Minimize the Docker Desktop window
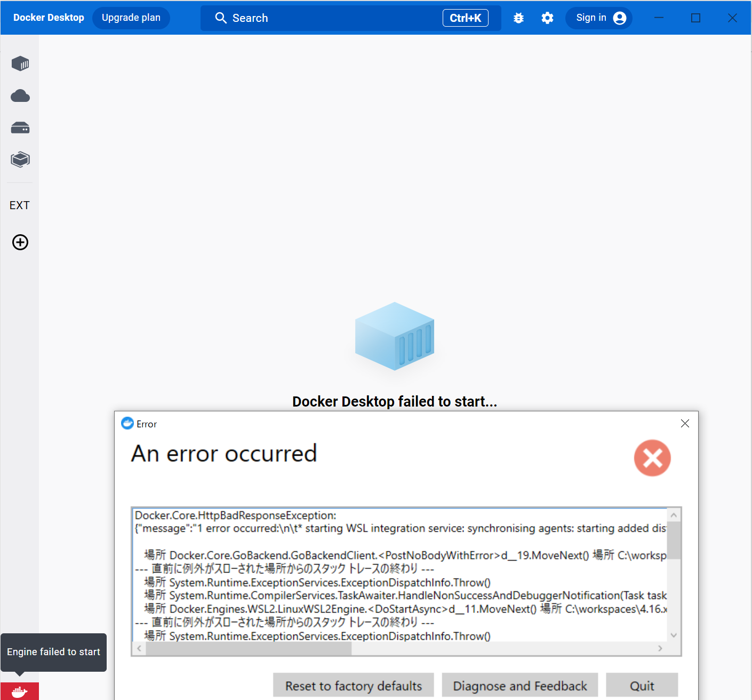This screenshot has height=700, width=752. [659, 18]
